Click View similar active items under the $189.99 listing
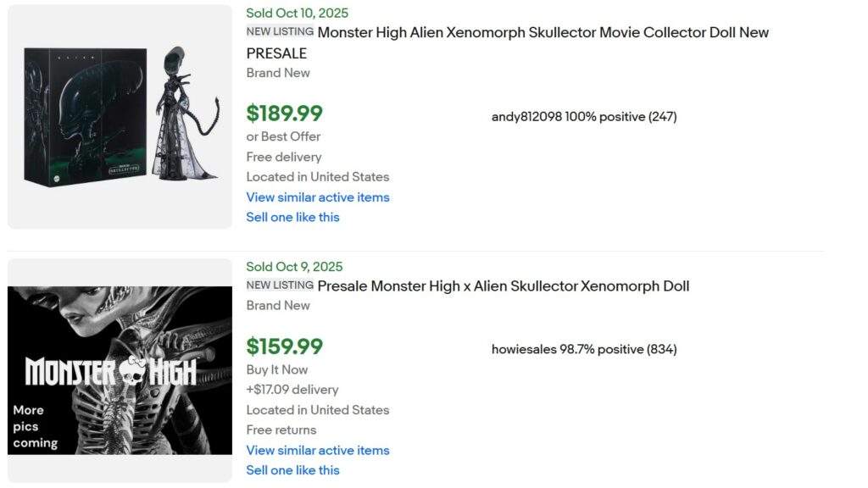 pos(317,197)
